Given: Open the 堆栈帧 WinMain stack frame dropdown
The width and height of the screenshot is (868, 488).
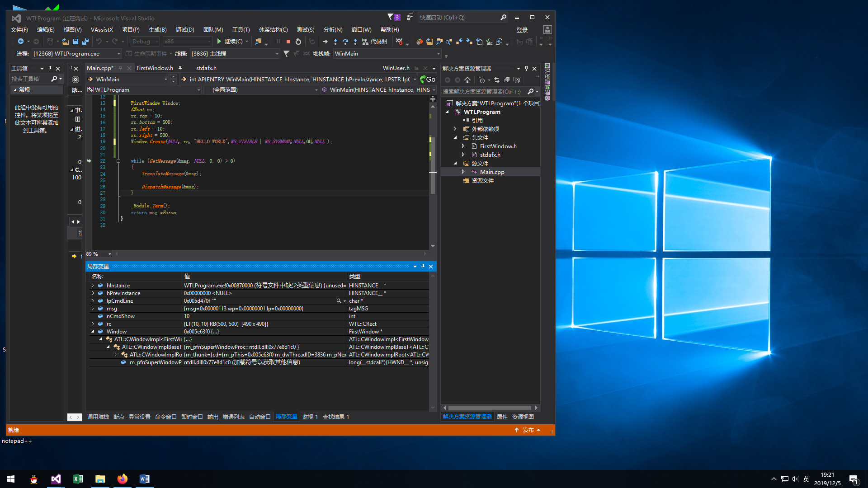Looking at the screenshot, I should click(x=387, y=54).
